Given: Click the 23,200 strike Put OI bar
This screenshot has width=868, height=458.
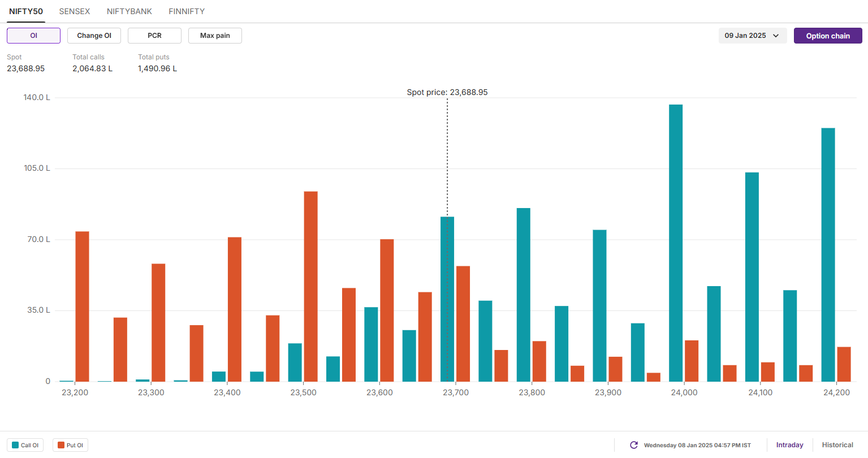Looking at the screenshot, I should pyautogui.click(x=82, y=306).
